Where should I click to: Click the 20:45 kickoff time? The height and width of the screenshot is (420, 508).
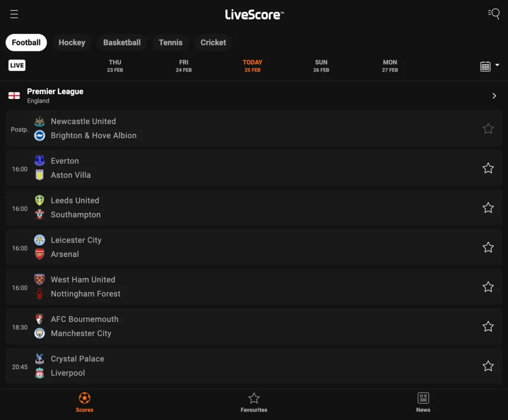[20, 367]
